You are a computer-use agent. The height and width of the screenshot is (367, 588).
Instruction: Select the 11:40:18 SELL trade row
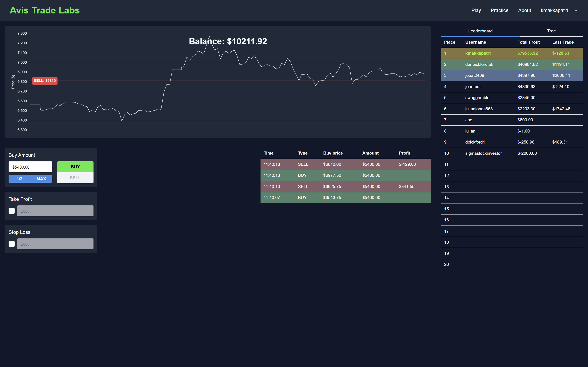345,164
